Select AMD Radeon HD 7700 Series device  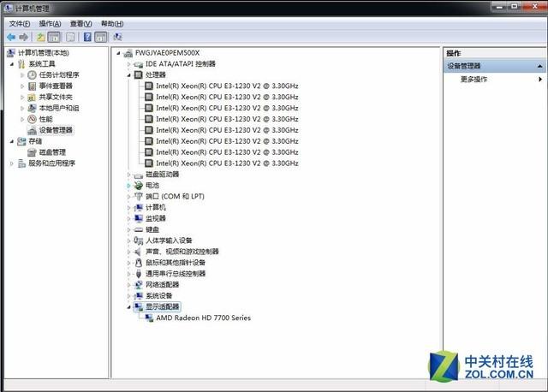(x=203, y=318)
